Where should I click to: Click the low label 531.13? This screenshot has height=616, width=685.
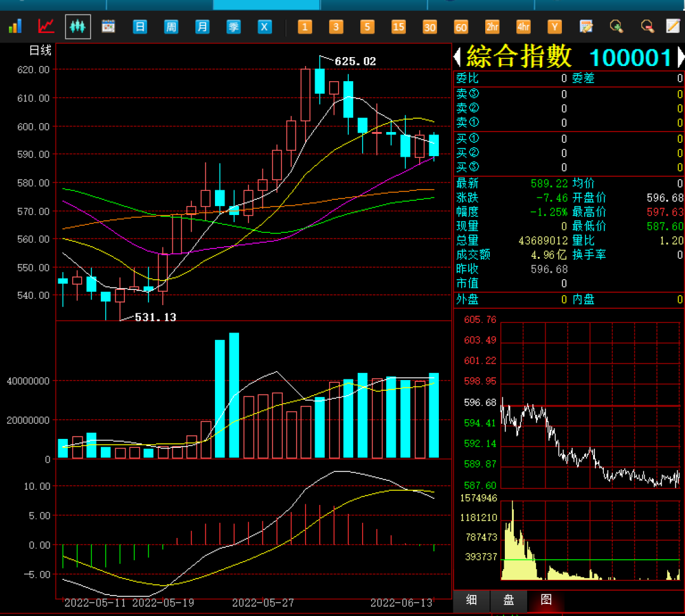click(x=155, y=317)
